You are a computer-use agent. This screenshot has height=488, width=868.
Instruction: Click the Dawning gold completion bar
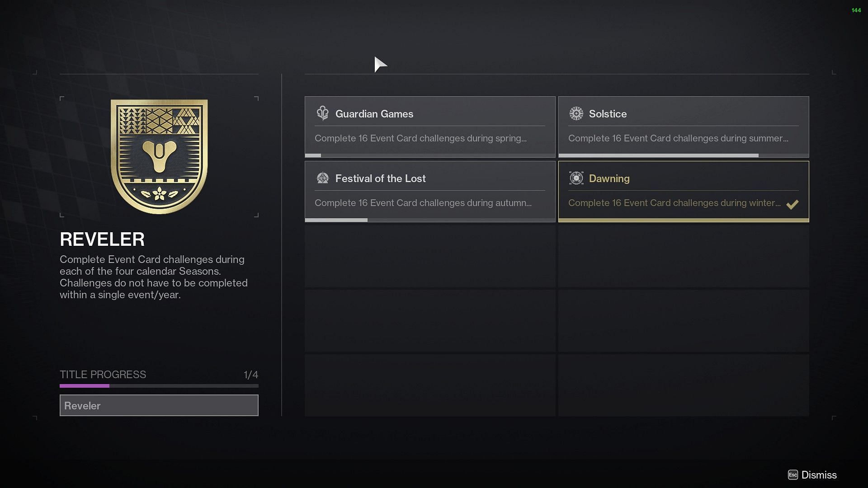(684, 220)
